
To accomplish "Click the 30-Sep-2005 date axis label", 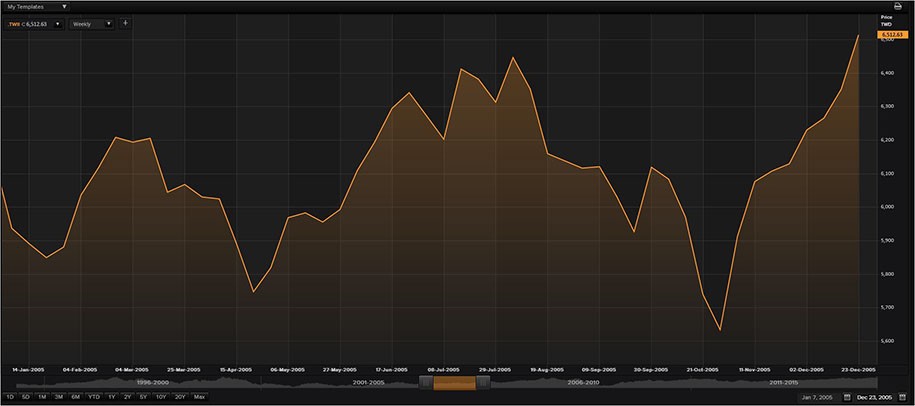I will 651,370.
